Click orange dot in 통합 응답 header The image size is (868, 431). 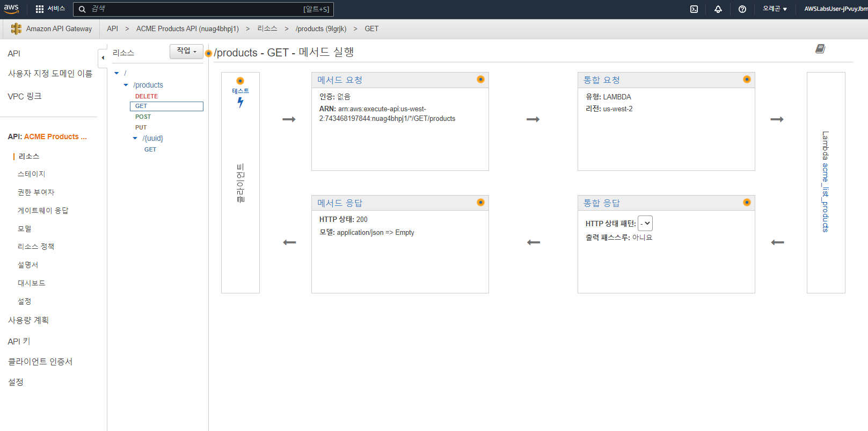[747, 203]
